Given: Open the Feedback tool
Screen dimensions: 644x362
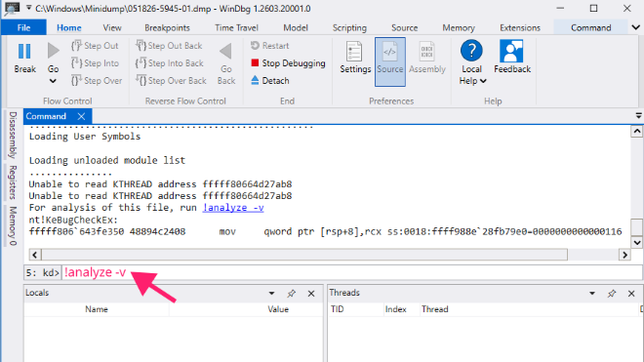Looking at the screenshot, I should point(512,58).
